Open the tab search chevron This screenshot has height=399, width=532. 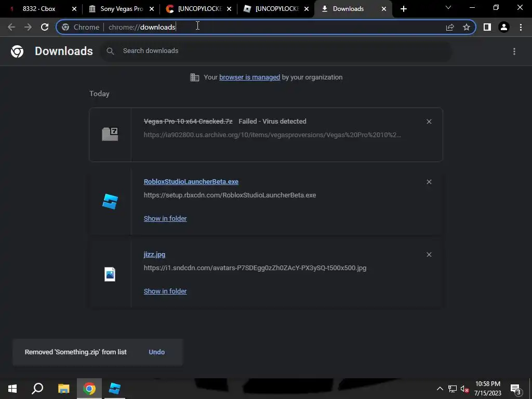coord(448,7)
